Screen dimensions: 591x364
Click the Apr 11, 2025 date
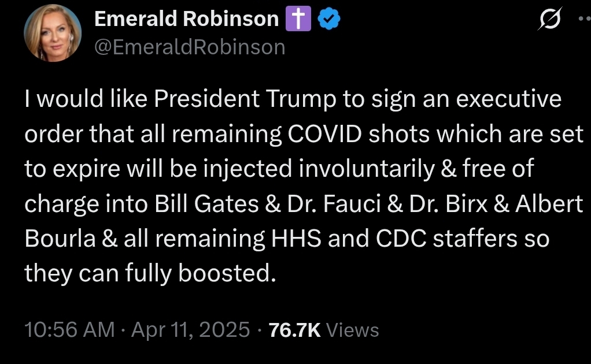(x=191, y=330)
